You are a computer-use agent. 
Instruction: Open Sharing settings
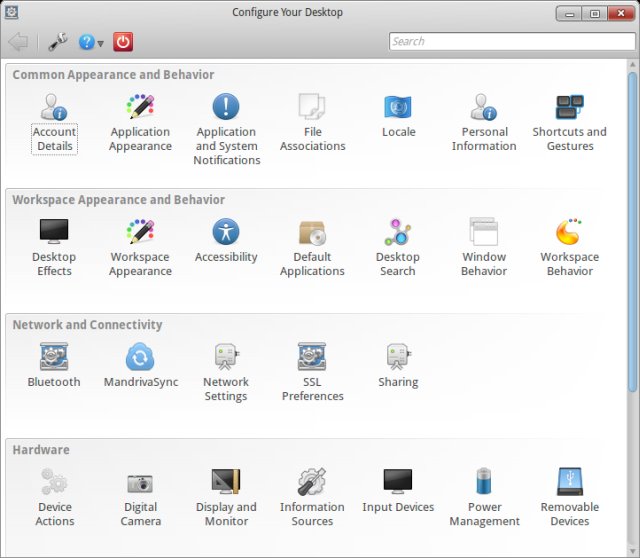point(398,366)
